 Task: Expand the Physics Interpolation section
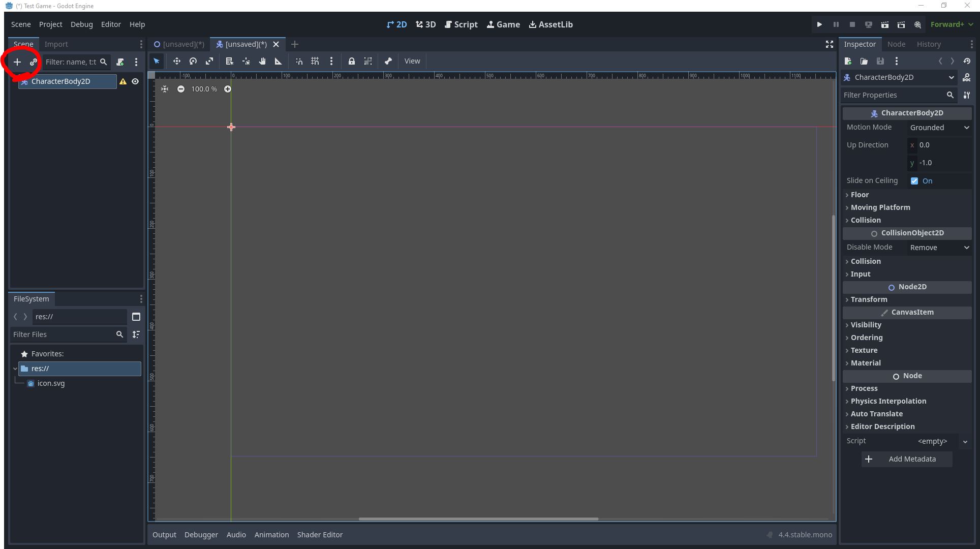(x=907, y=401)
